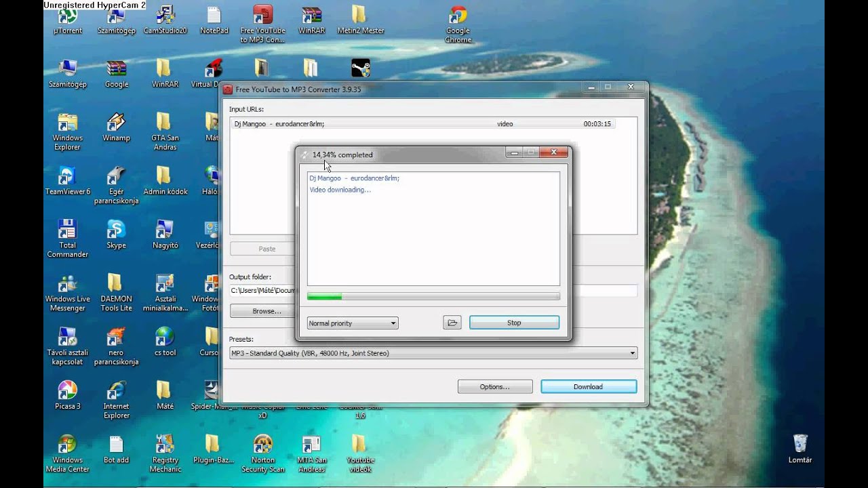Open the Normal priority dropdown

coord(353,323)
